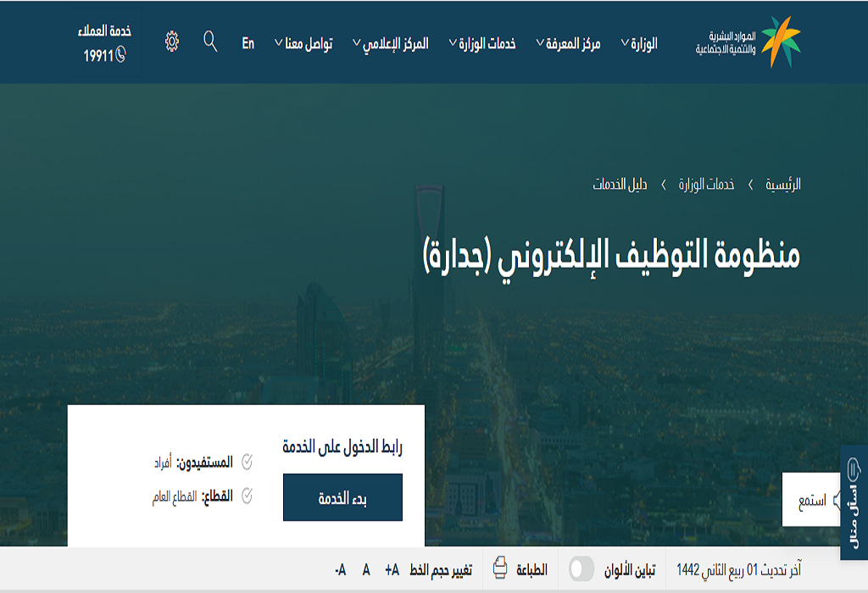Click the chat icon on the اسأل منال tab
Viewport: 868px width, 593px height.
[854, 469]
